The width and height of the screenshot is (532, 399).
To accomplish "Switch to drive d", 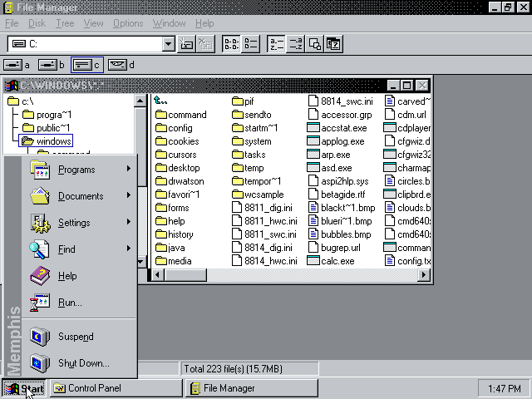I will (x=121, y=65).
